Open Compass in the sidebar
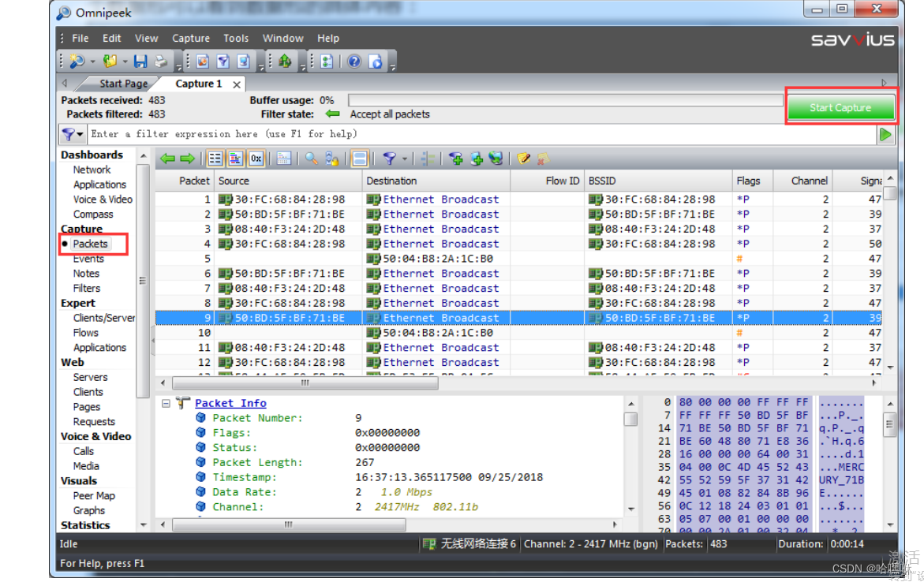This screenshot has width=924, height=582. click(x=93, y=215)
